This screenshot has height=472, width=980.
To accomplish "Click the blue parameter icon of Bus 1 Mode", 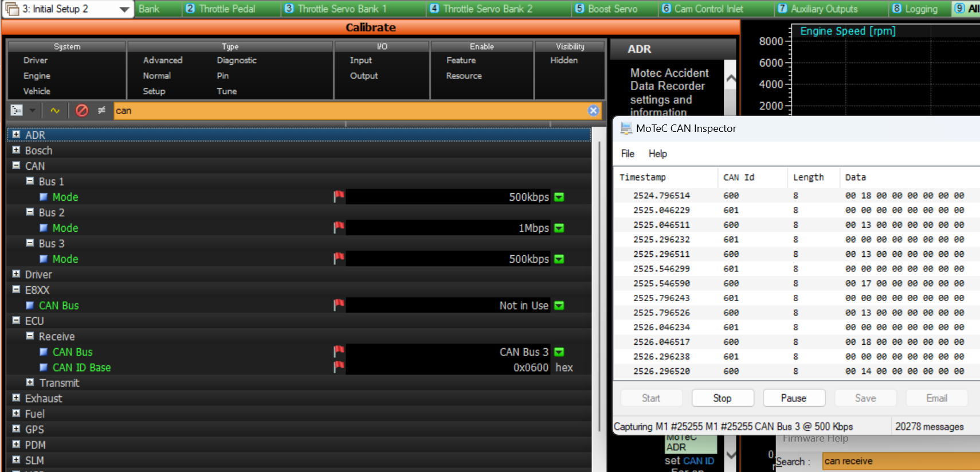I will [44, 197].
